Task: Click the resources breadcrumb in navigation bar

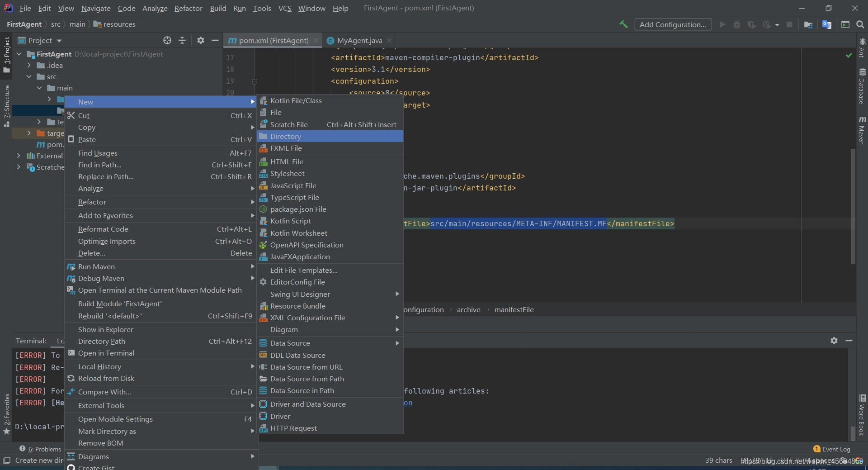Action: [x=114, y=24]
